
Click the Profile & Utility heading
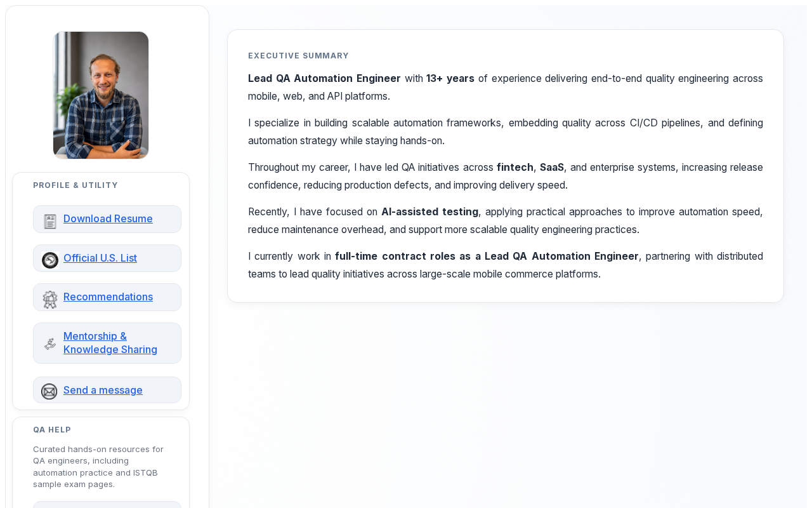point(75,185)
